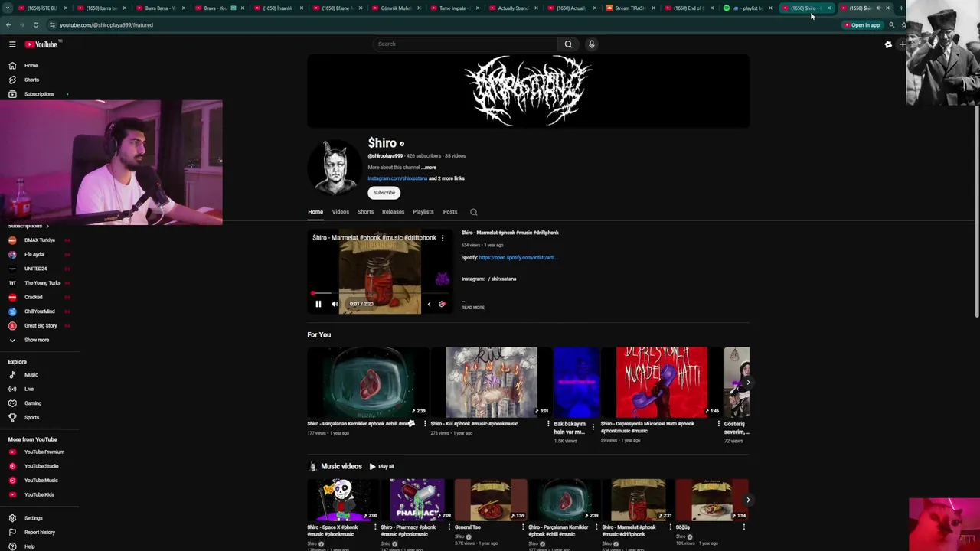Click Open in app button

pos(862,25)
